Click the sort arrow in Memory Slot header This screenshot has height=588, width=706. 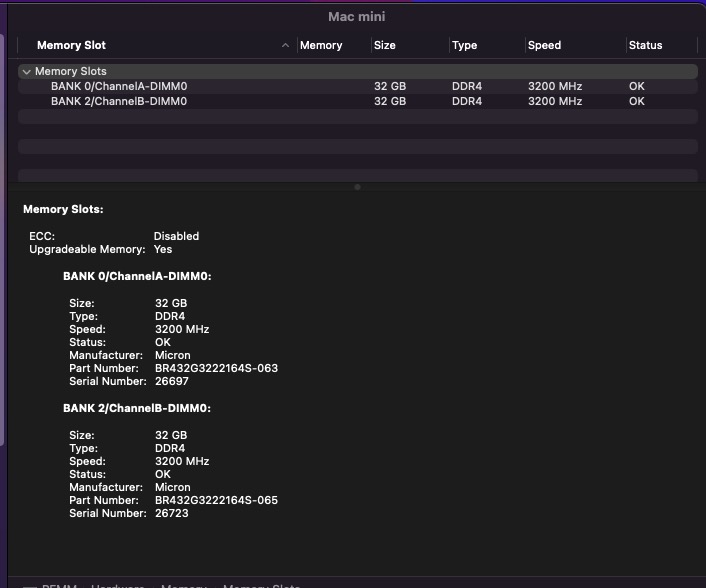tap(285, 45)
